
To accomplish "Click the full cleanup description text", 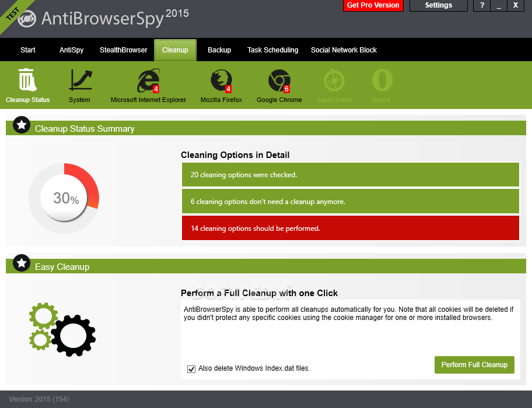I will 349,314.
